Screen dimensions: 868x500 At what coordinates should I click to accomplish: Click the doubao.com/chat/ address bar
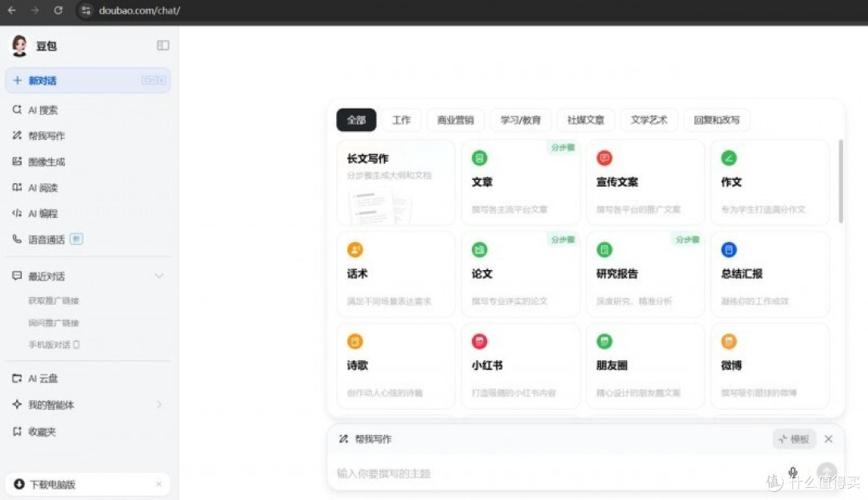pyautogui.click(x=140, y=10)
